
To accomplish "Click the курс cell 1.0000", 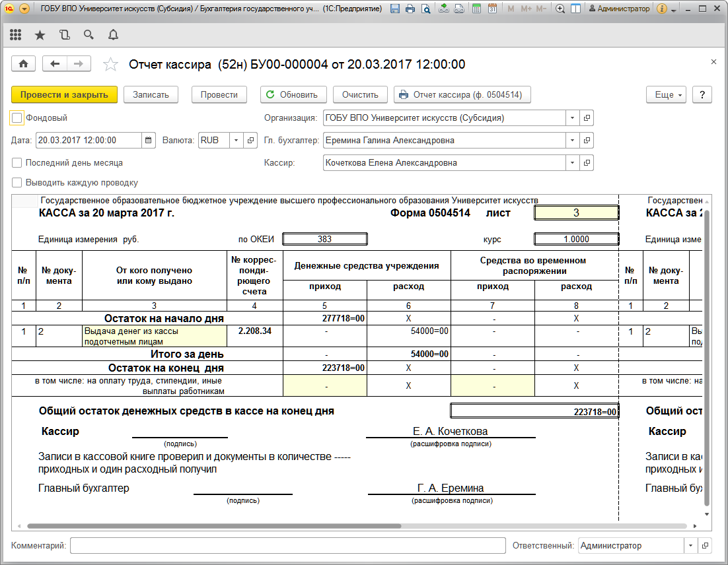I will point(576,239).
